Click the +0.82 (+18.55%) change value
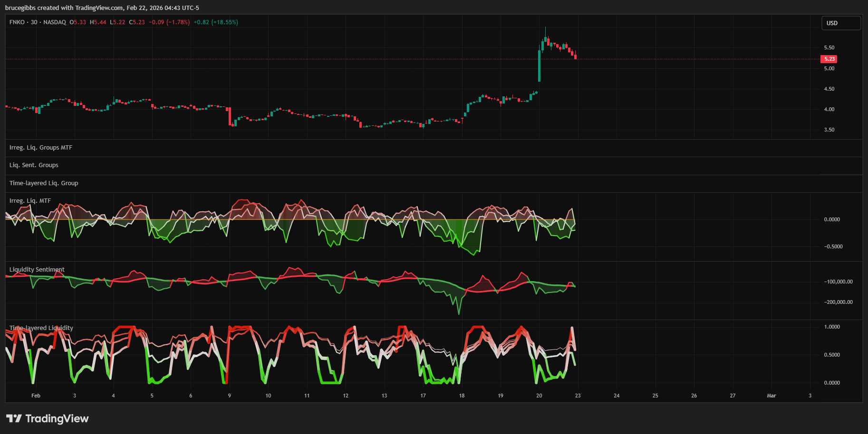Image resolution: width=868 pixels, height=434 pixels. [215, 22]
